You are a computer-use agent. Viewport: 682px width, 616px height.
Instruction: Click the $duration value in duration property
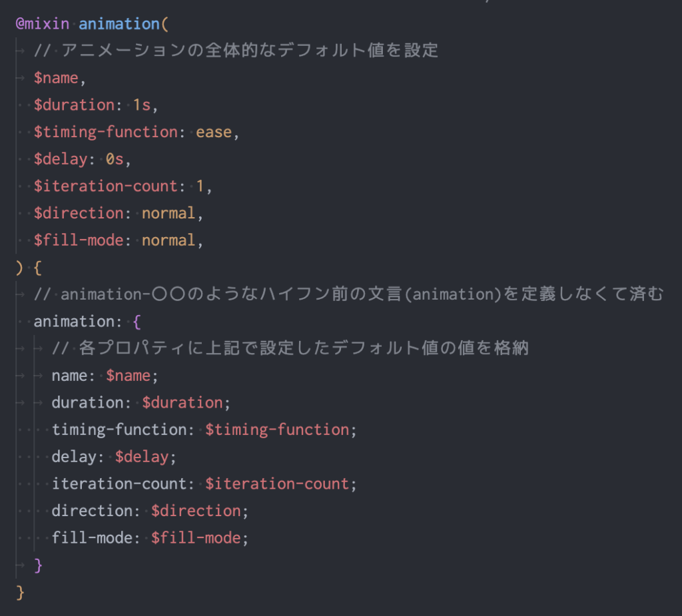(182, 403)
